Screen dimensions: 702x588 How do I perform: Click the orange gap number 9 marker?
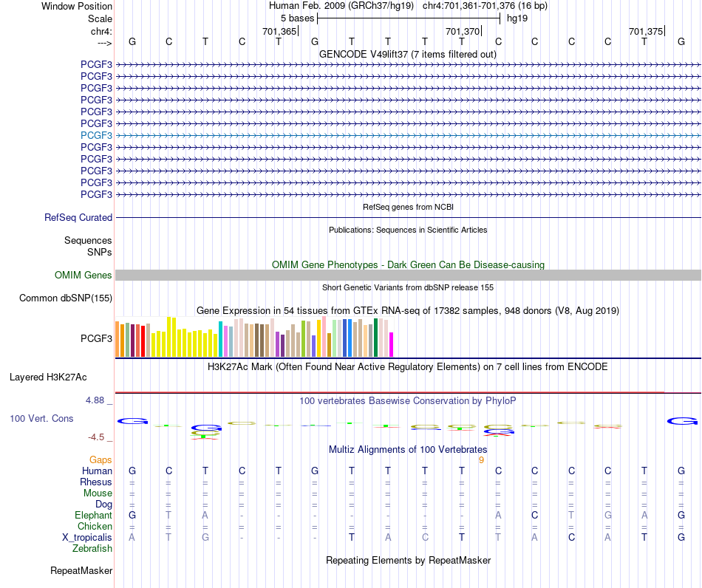(x=481, y=460)
